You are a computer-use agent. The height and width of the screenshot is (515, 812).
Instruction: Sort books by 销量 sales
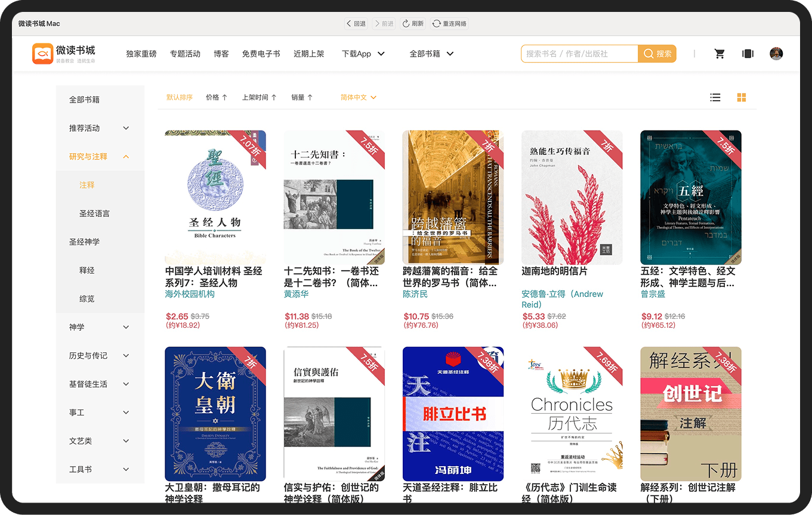coord(302,98)
